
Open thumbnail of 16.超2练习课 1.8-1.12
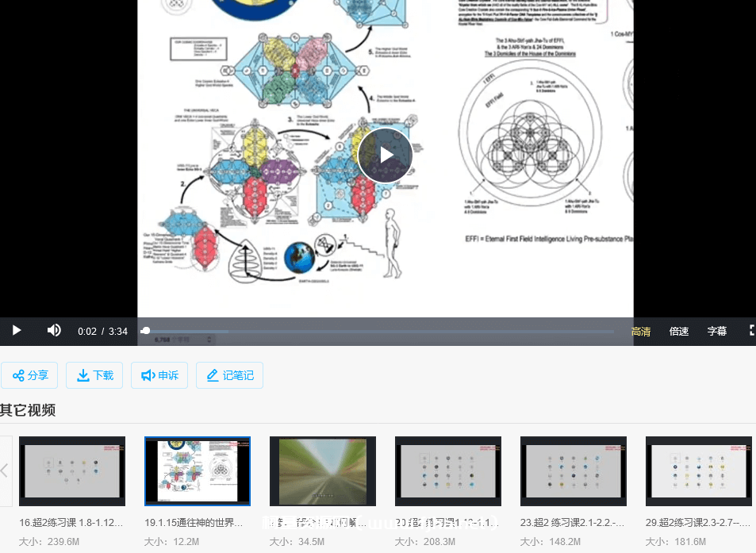click(x=72, y=471)
